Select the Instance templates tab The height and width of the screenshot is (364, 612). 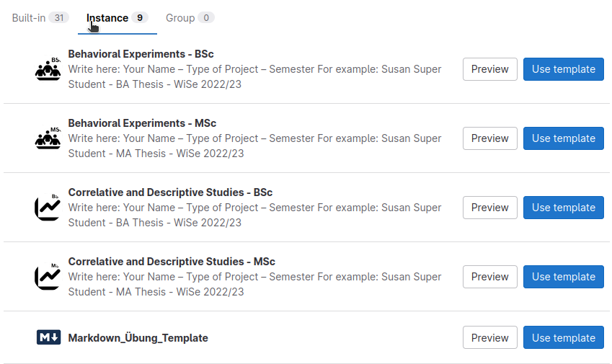117,18
